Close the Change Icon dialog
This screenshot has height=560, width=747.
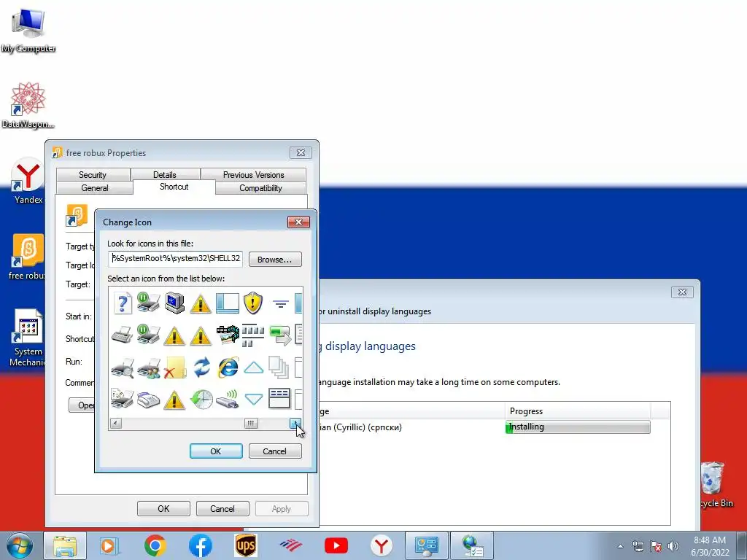(x=298, y=222)
